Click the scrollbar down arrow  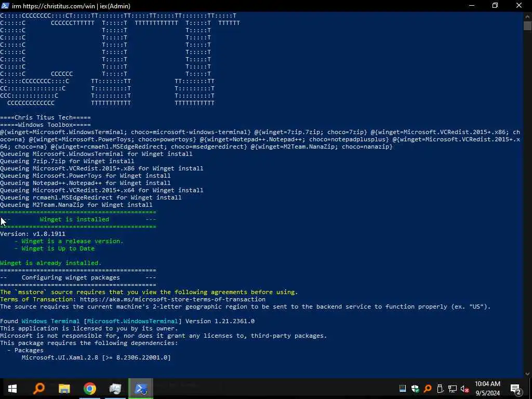pos(528,374)
